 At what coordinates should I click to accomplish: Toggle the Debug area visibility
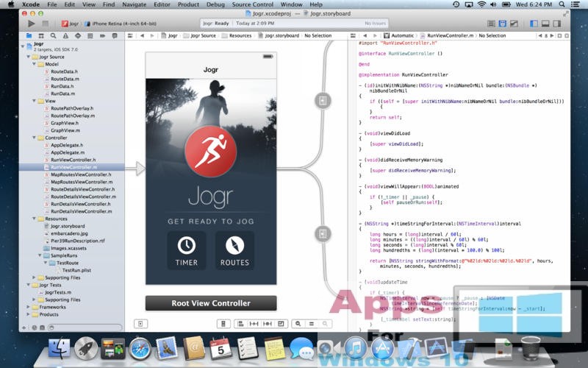coord(545,24)
